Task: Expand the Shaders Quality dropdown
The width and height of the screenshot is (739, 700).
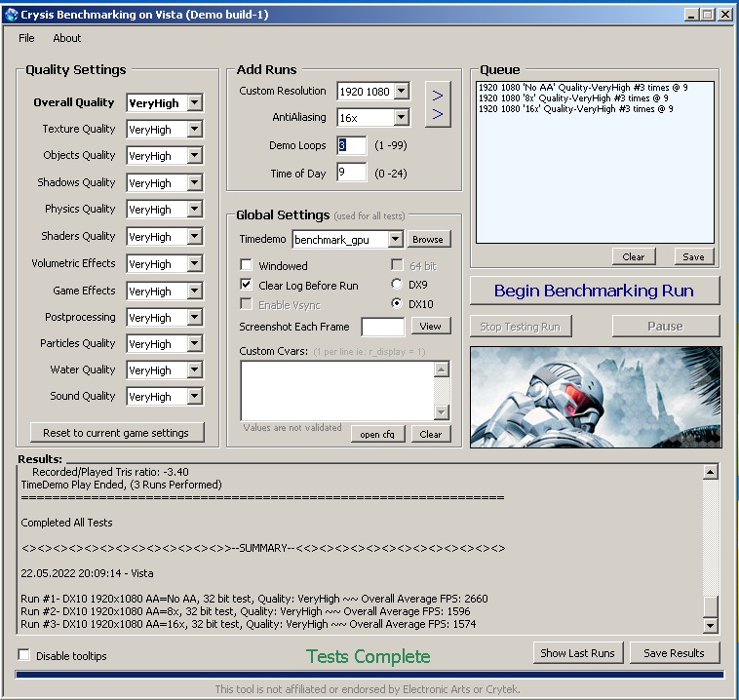Action: (x=194, y=236)
